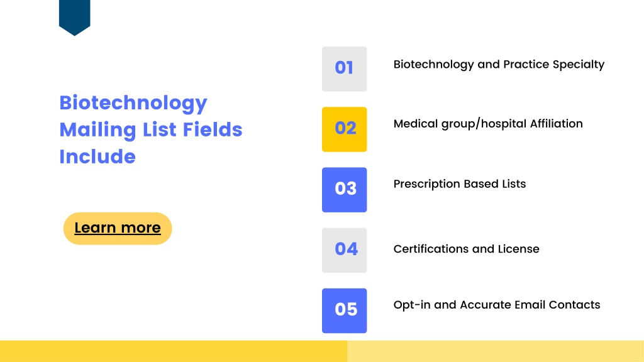644x362 pixels.
Task: Click Certifications and License text
Action: [x=466, y=249]
